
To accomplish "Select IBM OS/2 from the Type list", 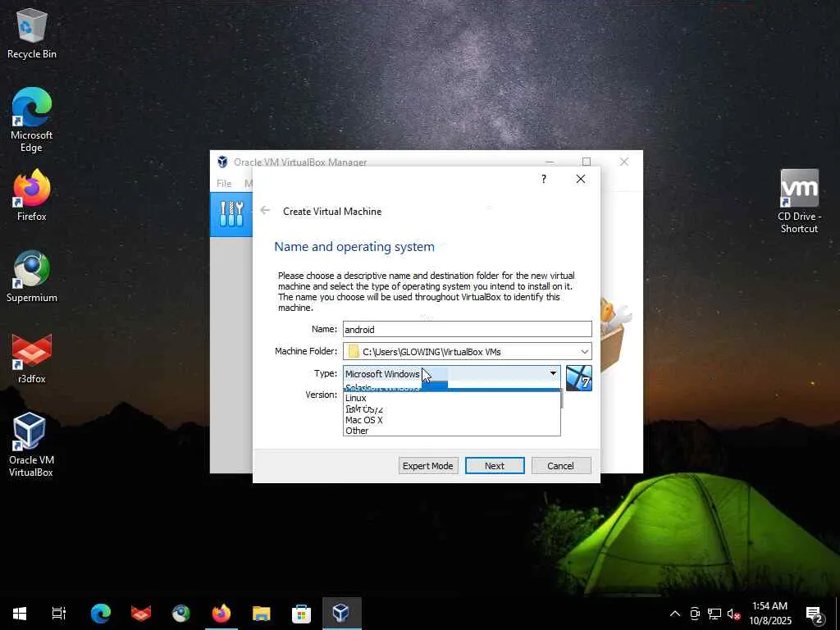I will (452, 409).
